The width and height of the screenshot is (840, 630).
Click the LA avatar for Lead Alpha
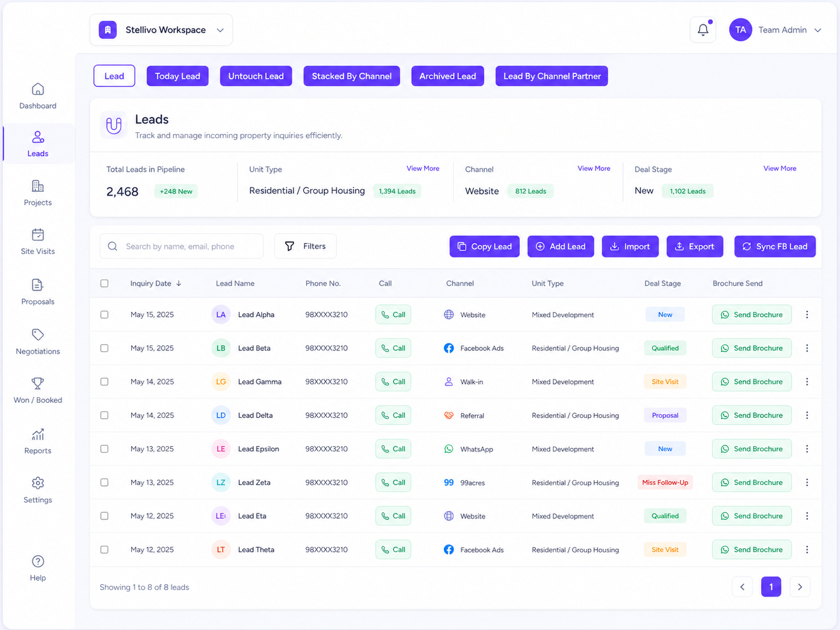tap(221, 314)
